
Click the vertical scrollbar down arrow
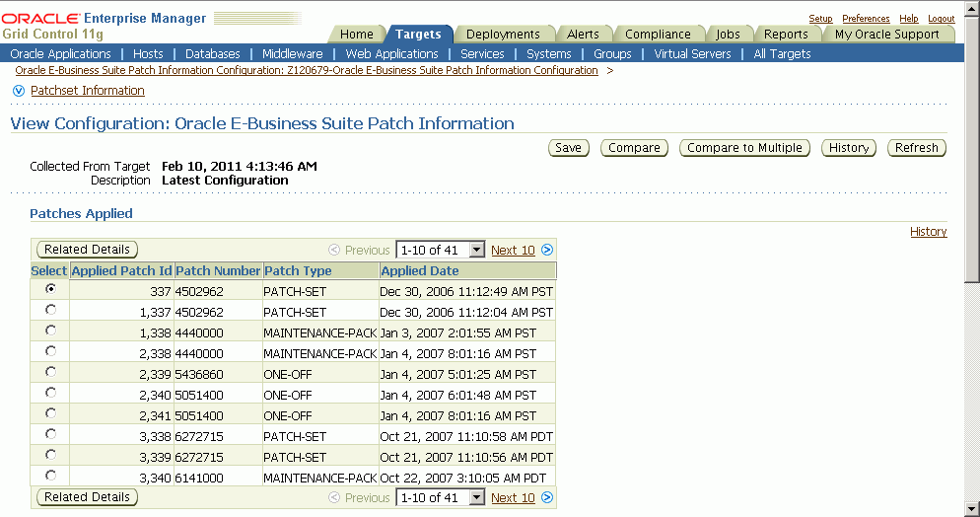[972, 508]
